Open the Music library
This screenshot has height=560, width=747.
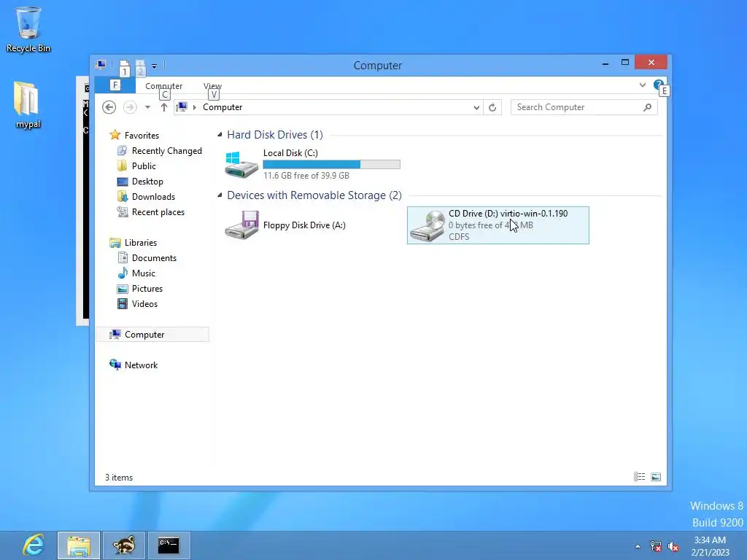pos(144,273)
